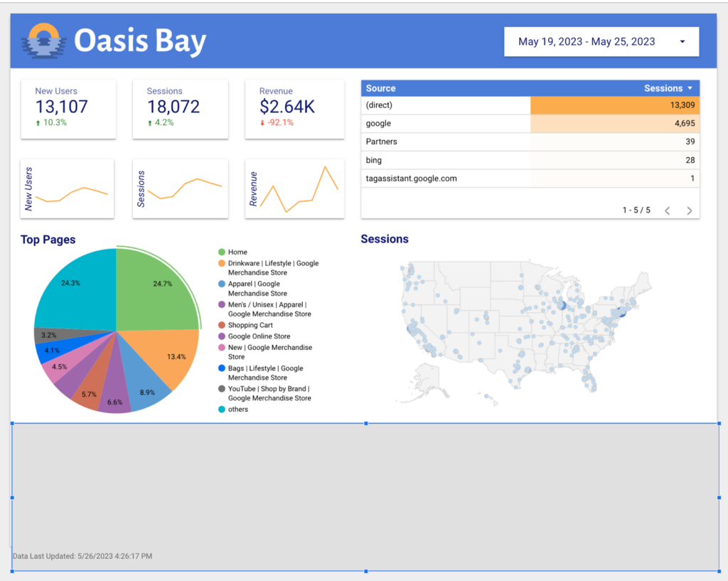728x581 pixels.
Task: Click the Revenue sparkline chart
Action: [294, 188]
